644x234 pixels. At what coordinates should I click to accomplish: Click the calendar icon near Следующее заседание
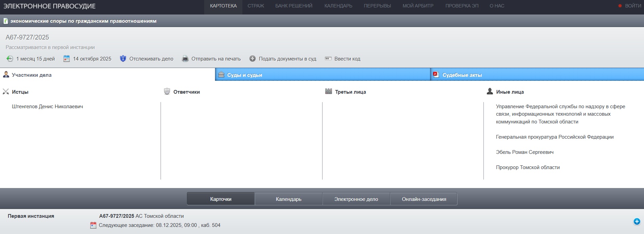(x=93, y=225)
